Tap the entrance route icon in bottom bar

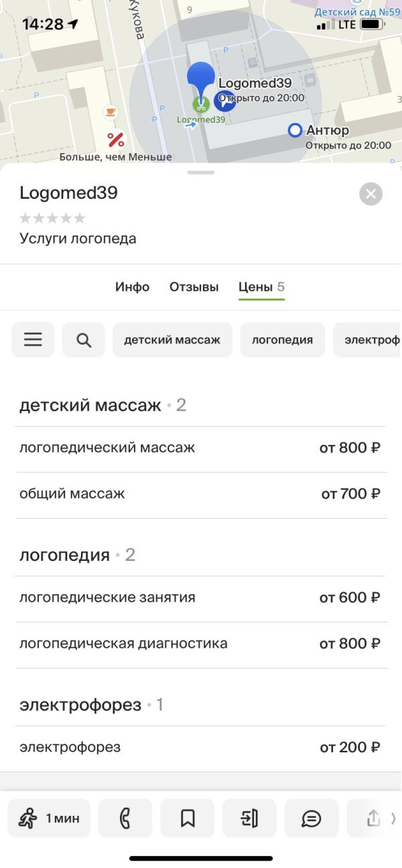(x=249, y=818)
